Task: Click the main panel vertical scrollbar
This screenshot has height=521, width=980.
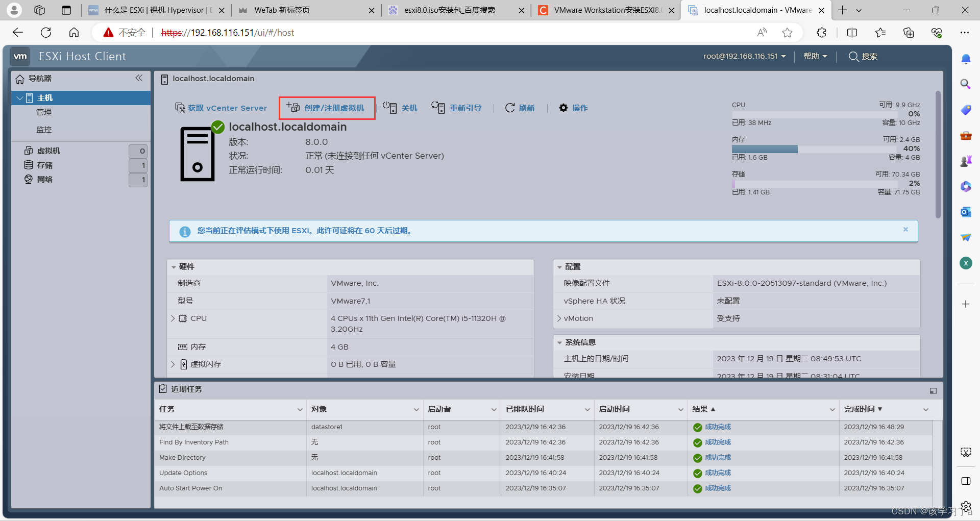Action: (x=938, y=155)
